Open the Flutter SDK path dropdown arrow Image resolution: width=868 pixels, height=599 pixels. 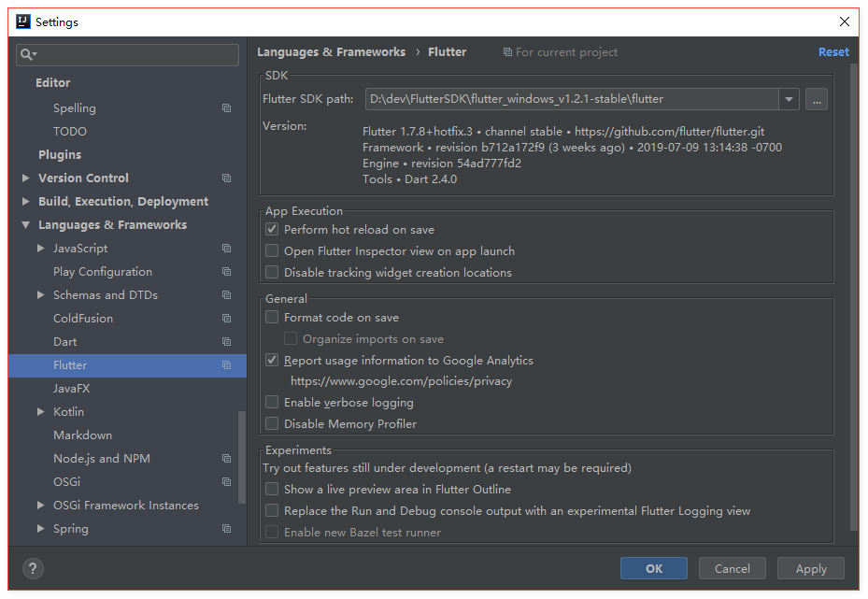pos(789,99)
